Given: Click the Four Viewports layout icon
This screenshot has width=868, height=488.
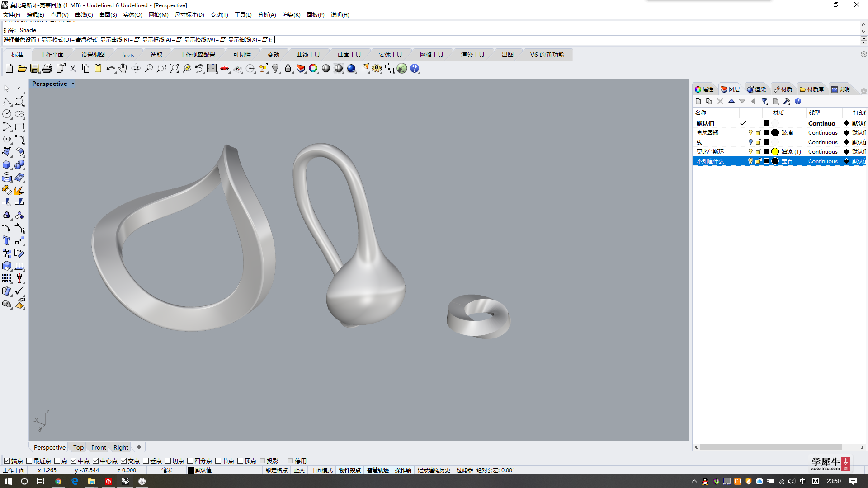Looking at the screenshot, I should (x=212, y=69).
